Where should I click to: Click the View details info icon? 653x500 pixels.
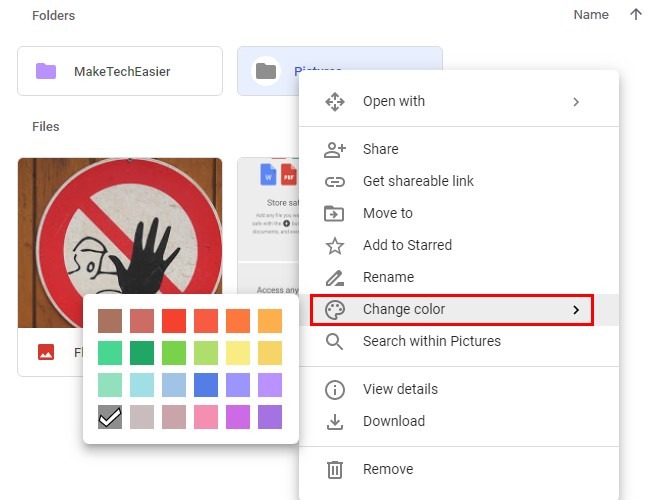point(335,389)
